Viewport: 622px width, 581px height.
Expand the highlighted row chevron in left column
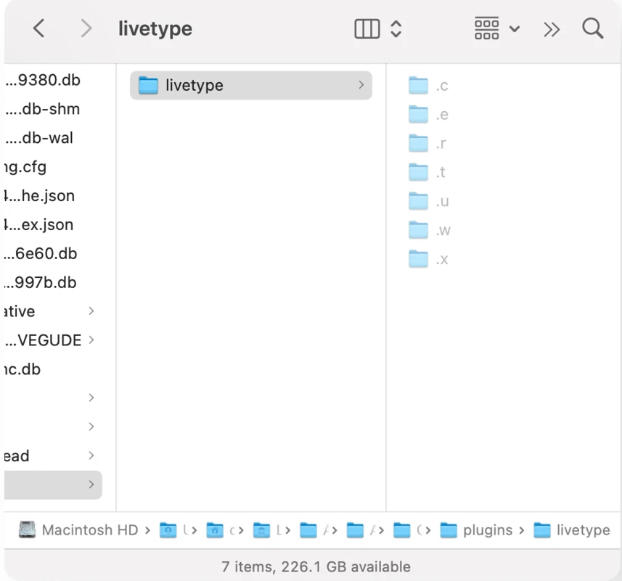[91, 484]
